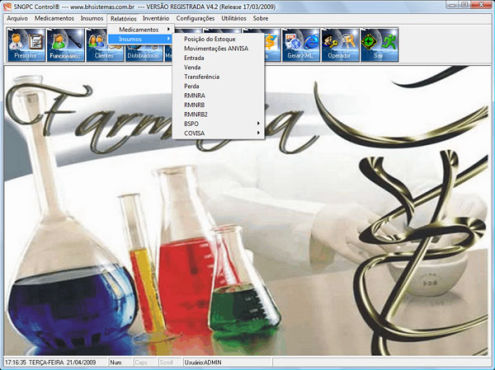Expand the BSPO submenu entry
Image resolution: width=495 pixels, height=370 pixels.
click(x=218, y=124)
